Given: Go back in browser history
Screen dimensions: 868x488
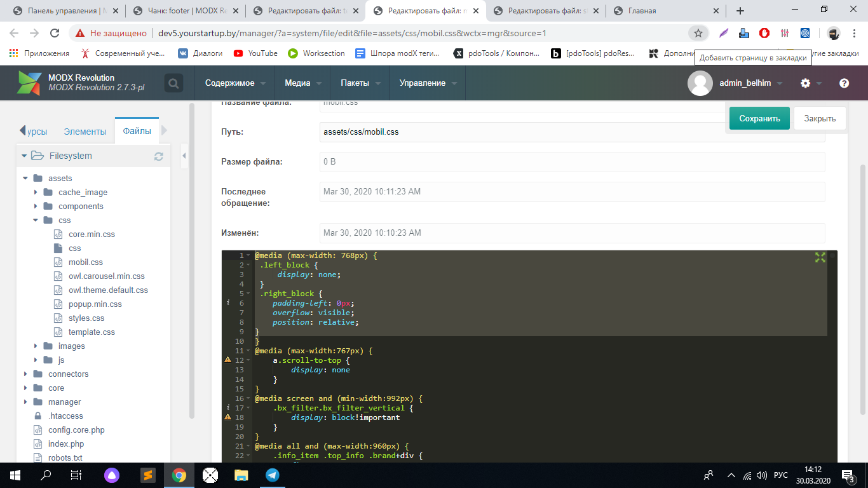Looking at the screenshot, I should click(15, 33).
